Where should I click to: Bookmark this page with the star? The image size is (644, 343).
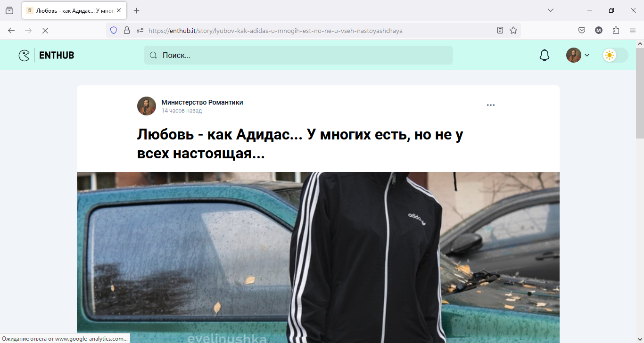(513, 31)
